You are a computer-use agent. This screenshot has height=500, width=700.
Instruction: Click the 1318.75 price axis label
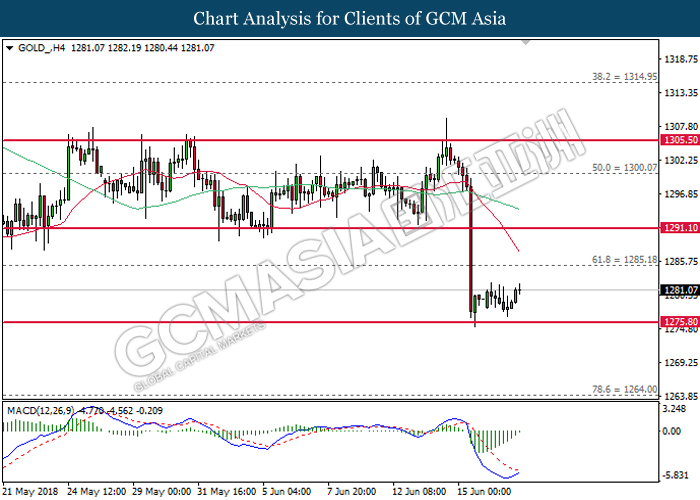coord(681,59)
